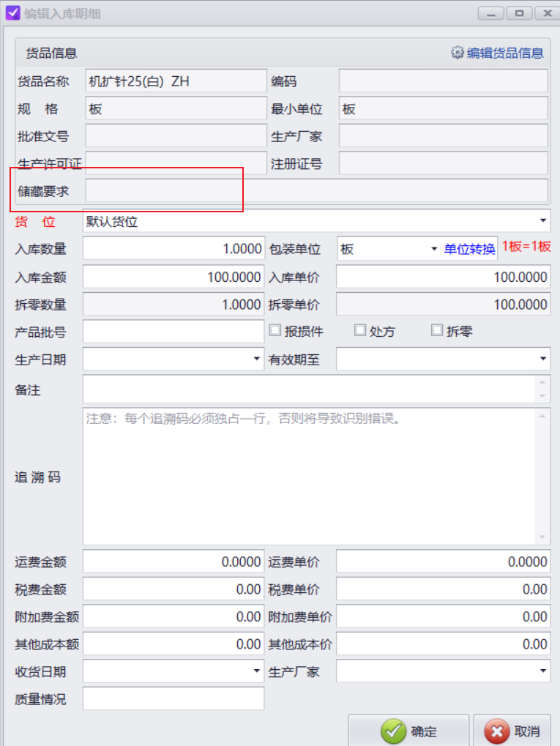Click the red 1板=1板 conversion text
Viewport: 560px width, 746px height.
[x=526, y=247]
